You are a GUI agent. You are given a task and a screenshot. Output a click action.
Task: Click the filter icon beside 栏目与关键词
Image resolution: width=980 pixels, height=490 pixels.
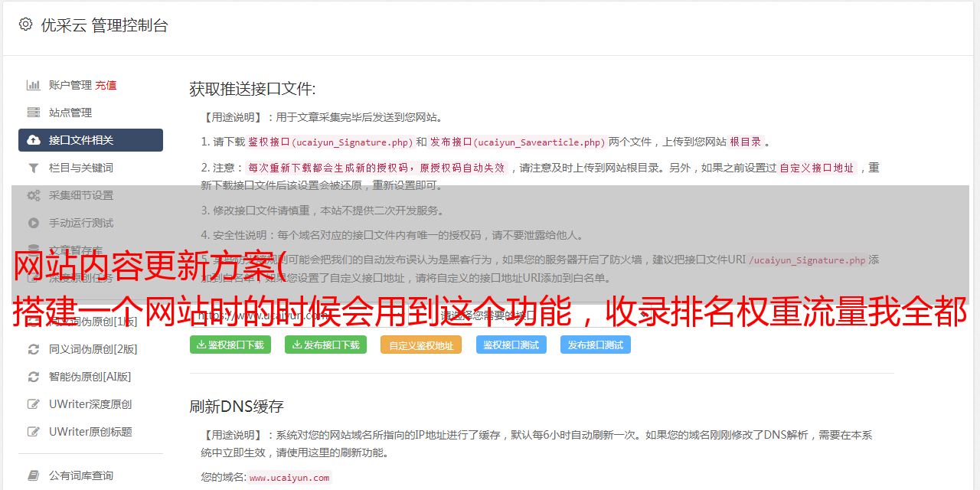click(x=34, y=168)
